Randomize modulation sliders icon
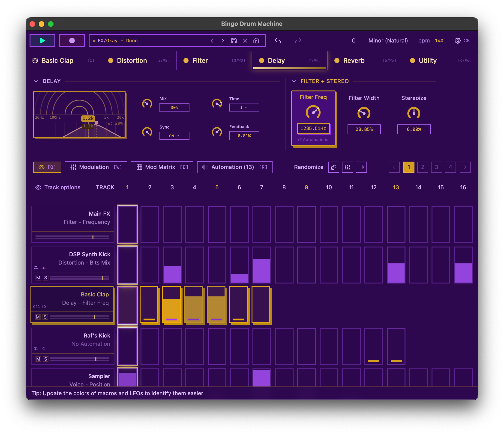504x434 pixels. [x=347, y=167]
